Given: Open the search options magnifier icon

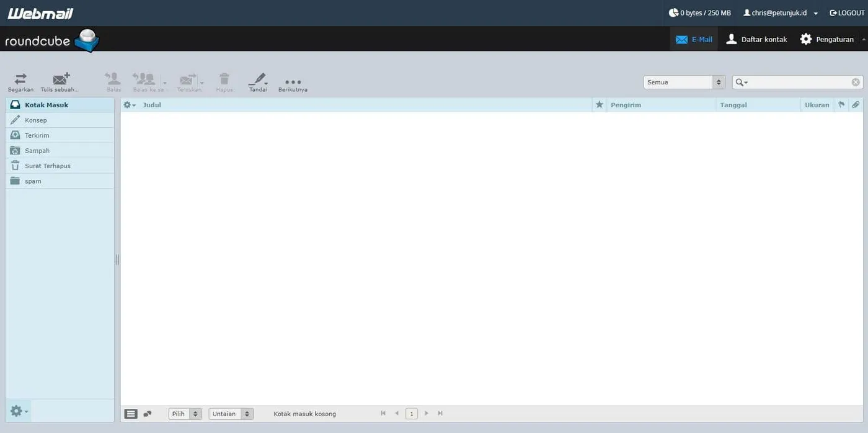Looking at the screenshot, I should 742,83.
